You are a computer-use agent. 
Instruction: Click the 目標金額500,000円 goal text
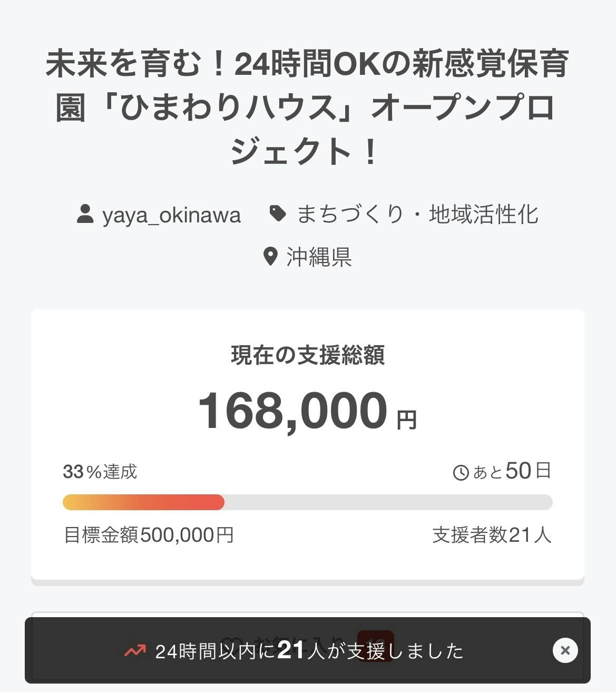point(149,535)
